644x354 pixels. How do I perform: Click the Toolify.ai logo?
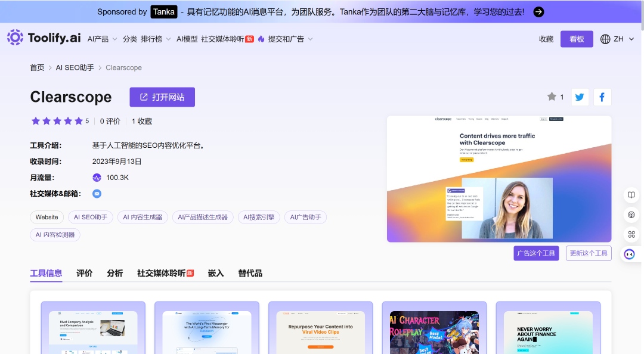(44, 38)
